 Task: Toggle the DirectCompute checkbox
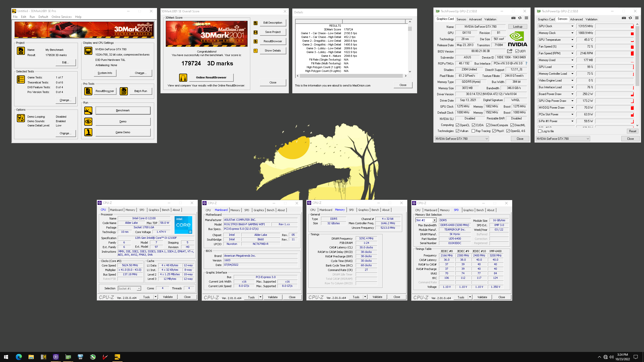coord(488,125)
